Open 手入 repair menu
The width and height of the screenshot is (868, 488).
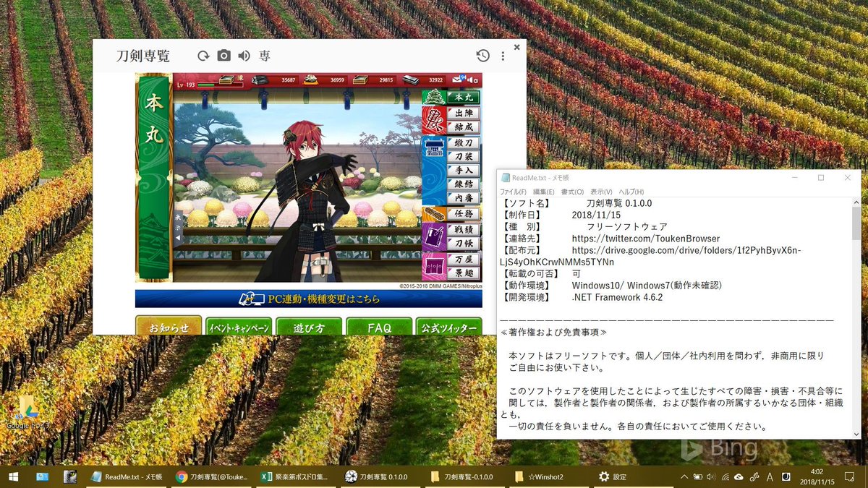point(463,170)
